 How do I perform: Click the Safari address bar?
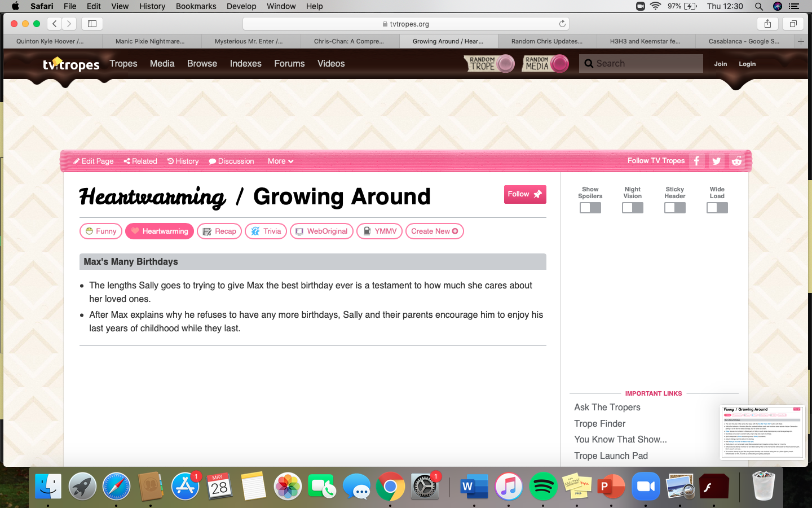pyautogui.click(x=406, y=24)
